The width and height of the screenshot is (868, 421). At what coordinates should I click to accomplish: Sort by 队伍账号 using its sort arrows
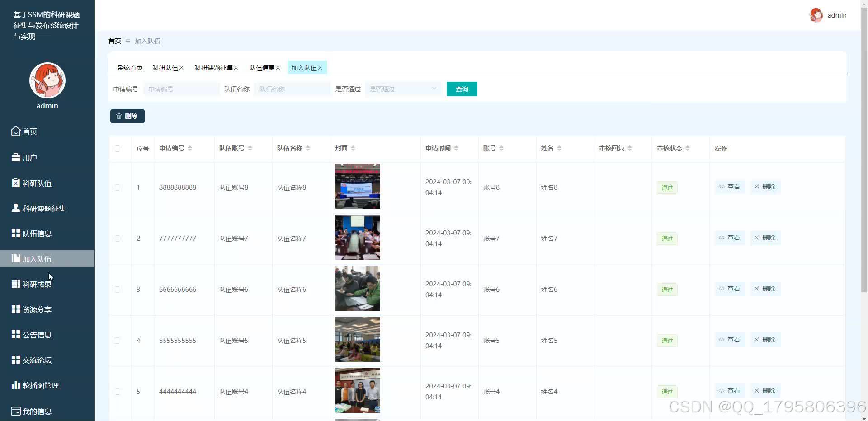250,148
